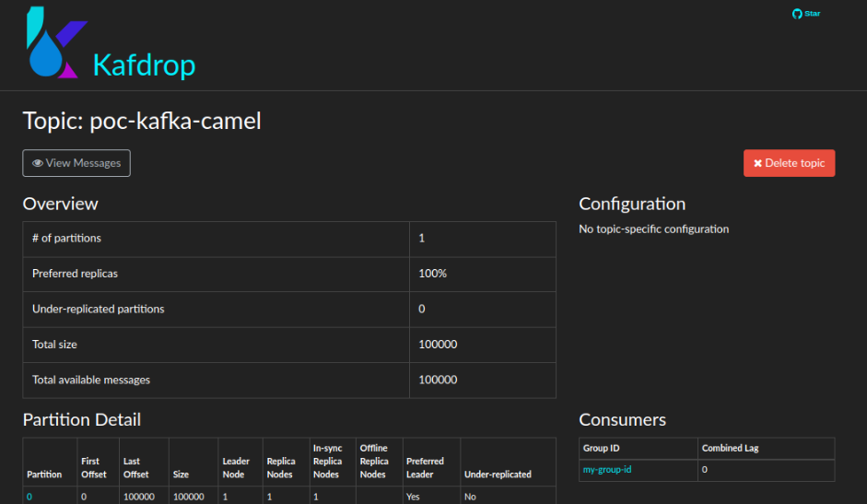Click the 'Offline Replica Nodes' column header
Image resolution: width=867 pixels, height=504 pixels.
(x=374, y=462)
